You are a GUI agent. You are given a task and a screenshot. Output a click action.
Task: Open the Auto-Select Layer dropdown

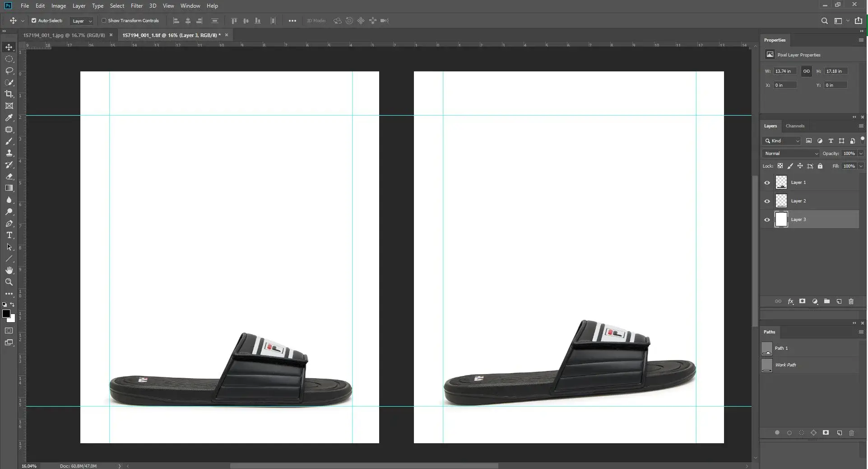pos(82,21)
